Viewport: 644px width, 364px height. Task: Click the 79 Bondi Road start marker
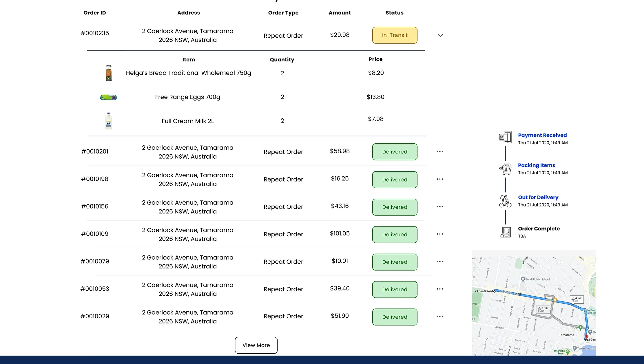(x=494, y=291)
